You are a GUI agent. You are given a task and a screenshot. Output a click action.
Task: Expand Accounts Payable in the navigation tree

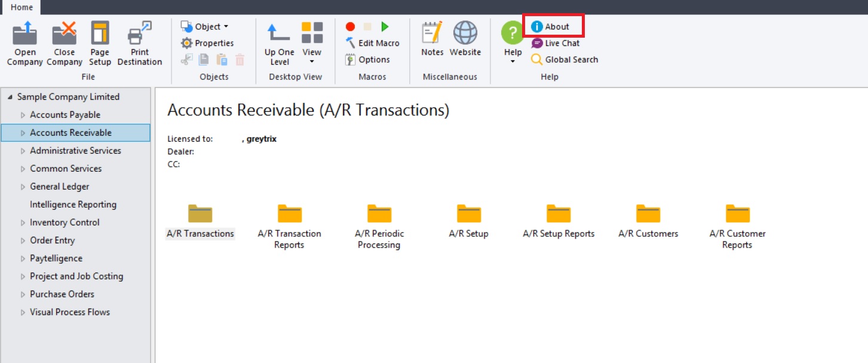coord(22,114)
